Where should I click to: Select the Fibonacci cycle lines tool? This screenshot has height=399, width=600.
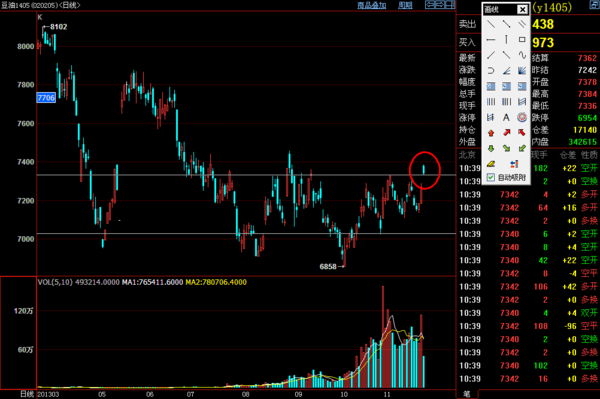(x=506, y=102)
